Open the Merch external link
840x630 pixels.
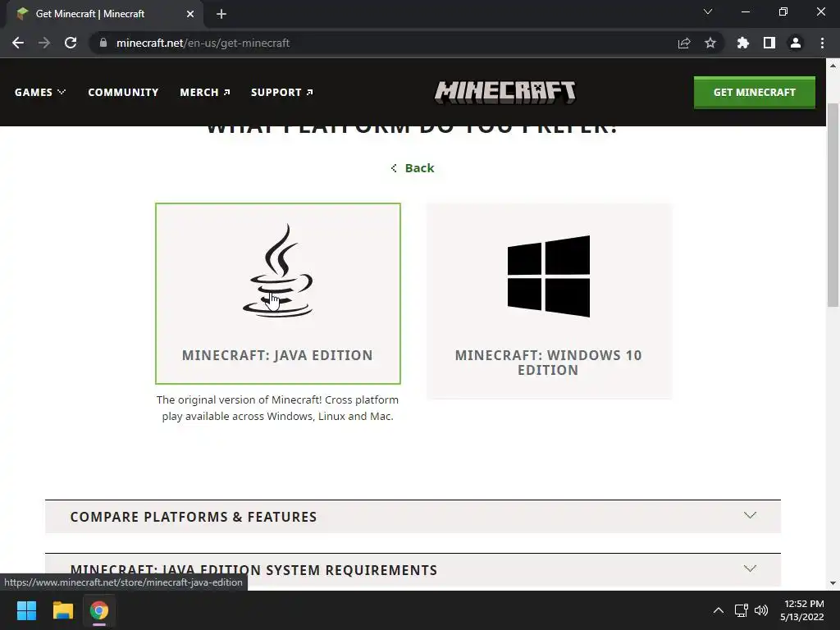[x=204, y=92]
